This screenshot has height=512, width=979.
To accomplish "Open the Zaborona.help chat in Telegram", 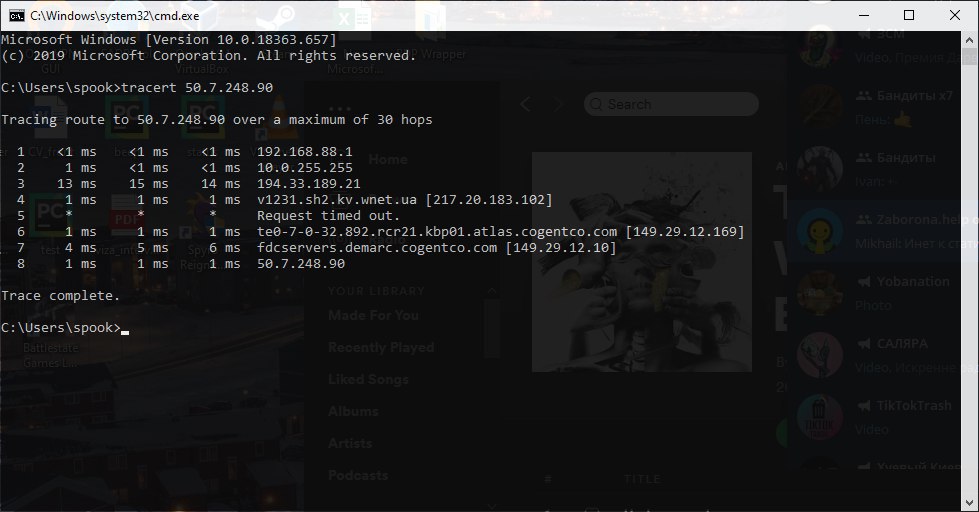I will pyautogui.click(x=883, y=231).
